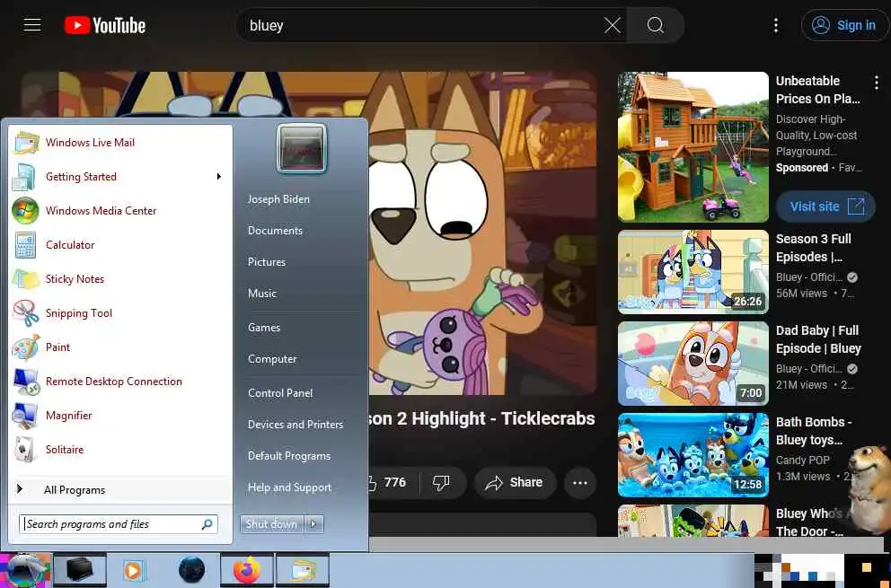Viewport: 891px width, 588px height.
Task: Open the Sticky Notes icon
Action: tap(25, 279)
